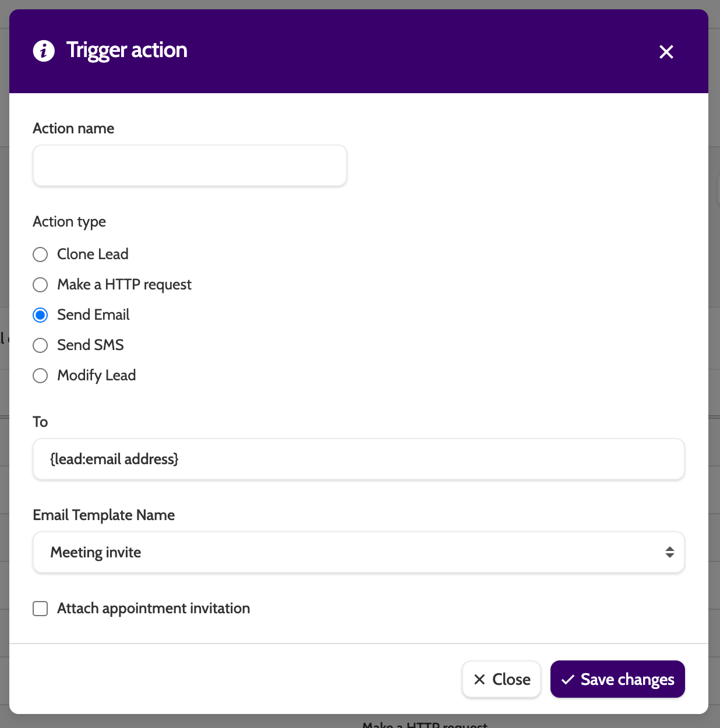Dismiss dialog with header X icon

point(666,52)
